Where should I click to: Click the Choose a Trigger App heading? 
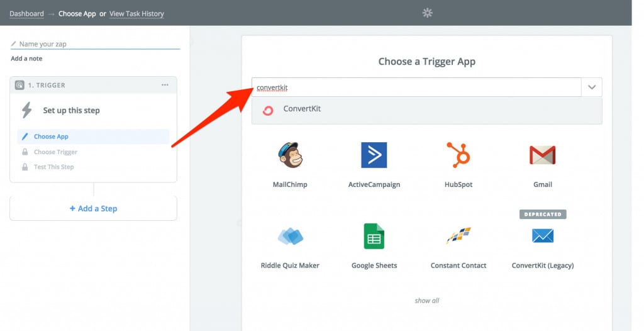pyautogui.click(x=427, y=62)
